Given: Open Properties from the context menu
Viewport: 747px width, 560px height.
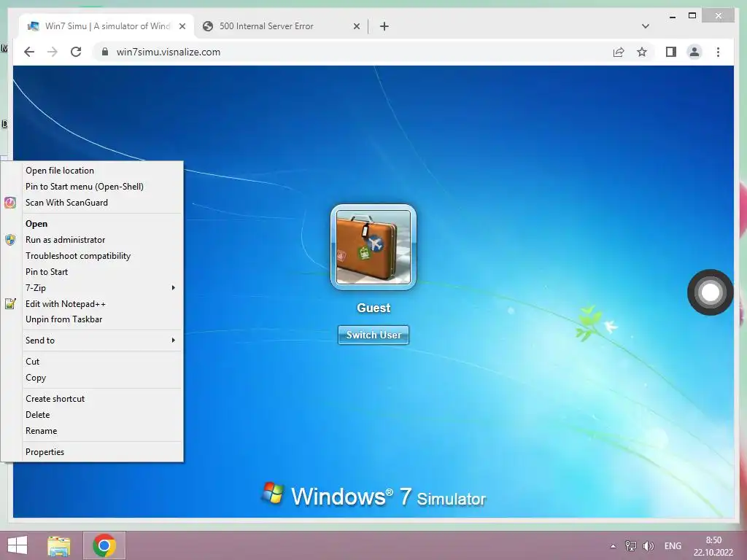Looking at the screenshot, I should [93, 452].
